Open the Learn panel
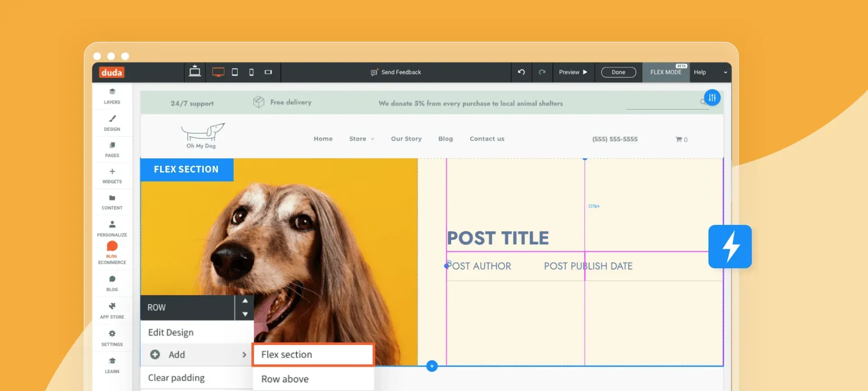Viewport: 868px width, 391px height. 112,365
